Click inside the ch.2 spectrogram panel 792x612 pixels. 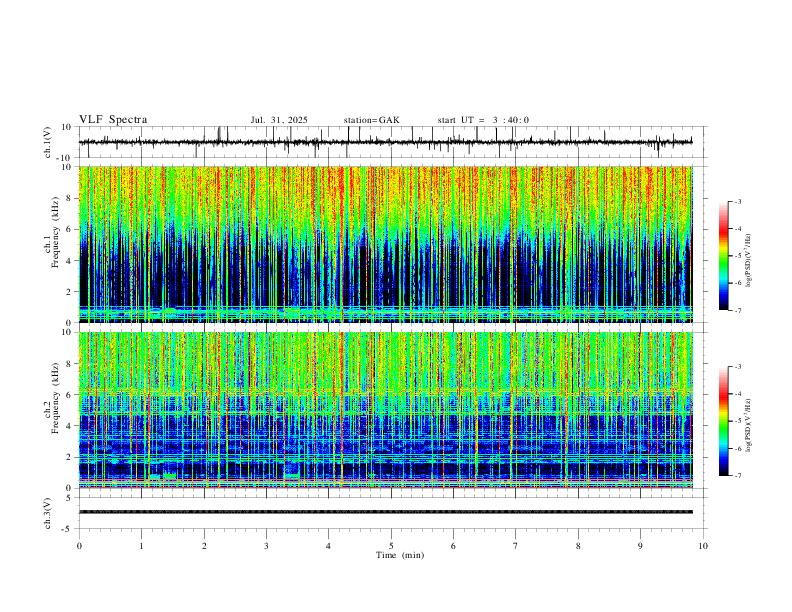385,410
